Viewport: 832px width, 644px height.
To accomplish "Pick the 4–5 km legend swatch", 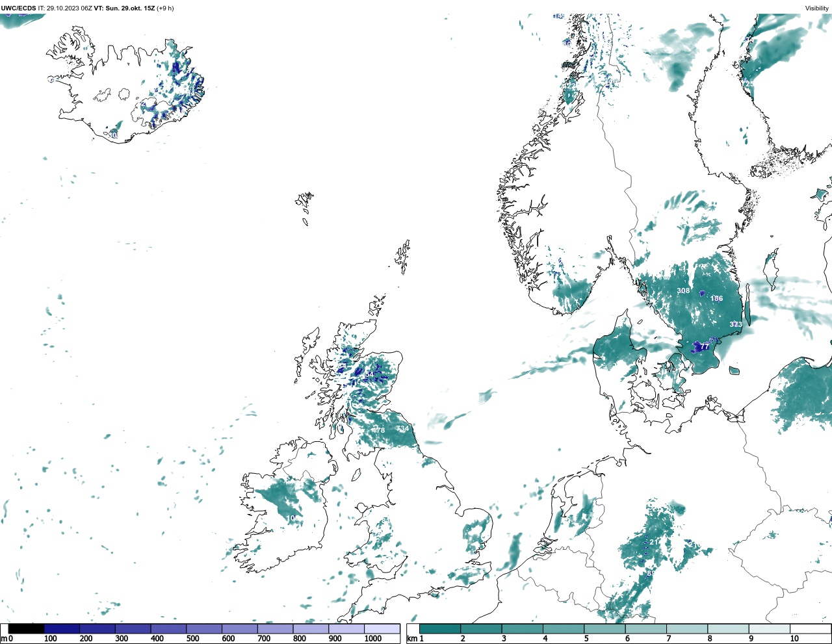I will tap(564, 628).
